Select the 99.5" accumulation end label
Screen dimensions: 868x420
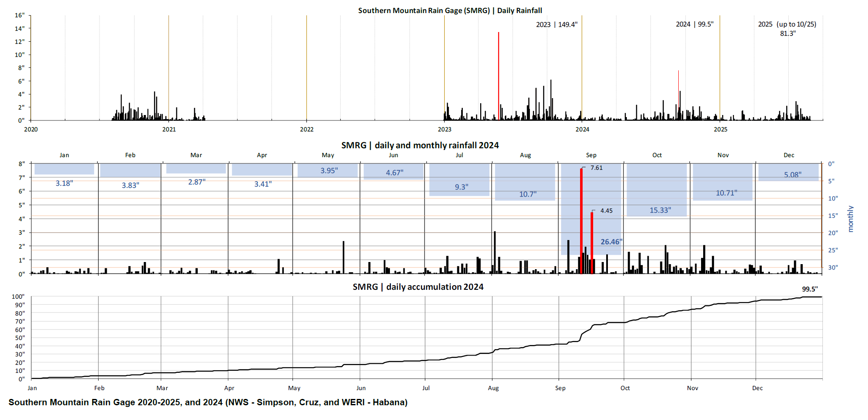(x=809, y=289)
